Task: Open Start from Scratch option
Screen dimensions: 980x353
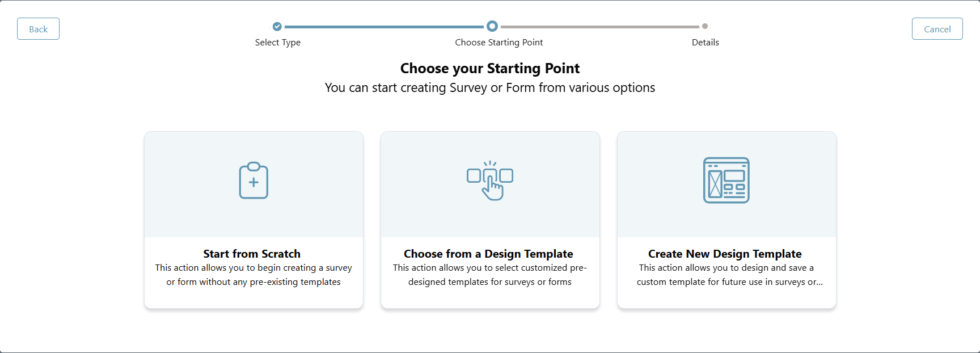Action: tap(254, 220)
